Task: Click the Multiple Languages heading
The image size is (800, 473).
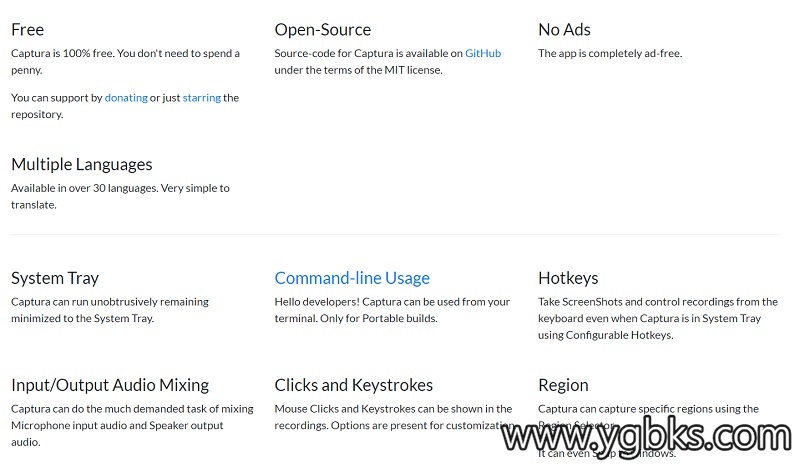Action: coord(82,164)
